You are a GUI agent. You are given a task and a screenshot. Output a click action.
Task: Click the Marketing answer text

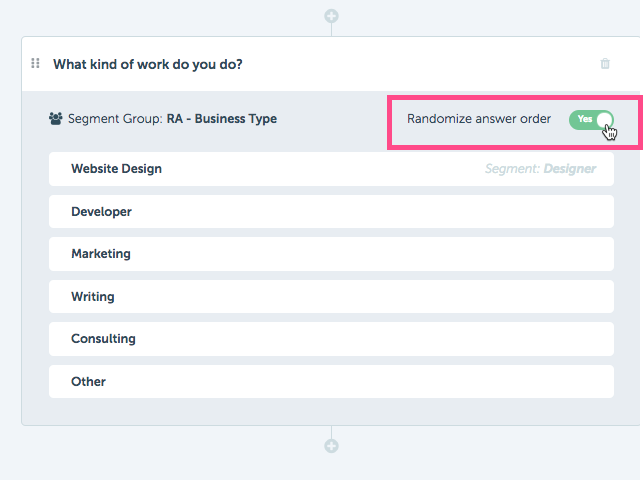click(x=101, y=254)
